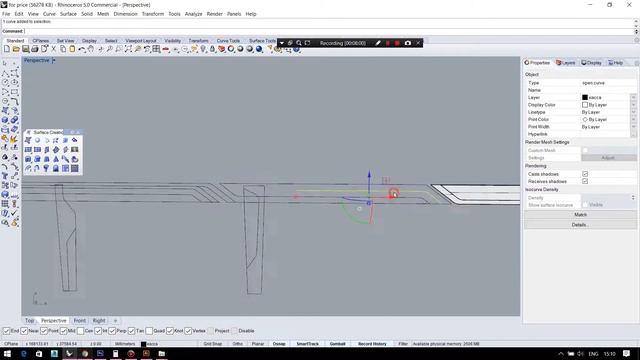640x360 pixels.
Task: Save the model with disk icon
Action: [x=25, y=49]
